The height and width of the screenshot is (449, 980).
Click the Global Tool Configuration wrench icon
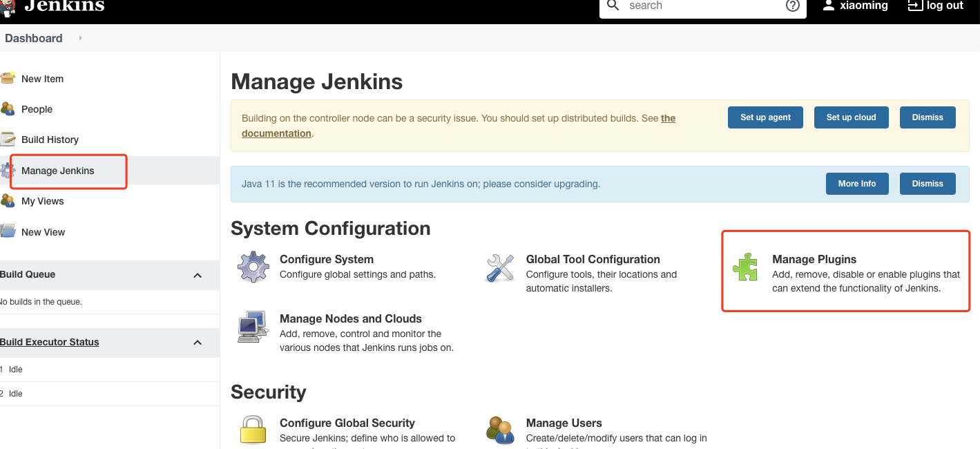(x=499, y=266)
